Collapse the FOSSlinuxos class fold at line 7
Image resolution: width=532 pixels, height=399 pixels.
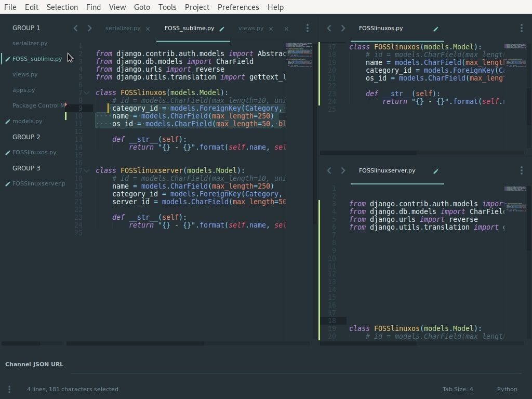pyautogui.click(x=87, y=92)
